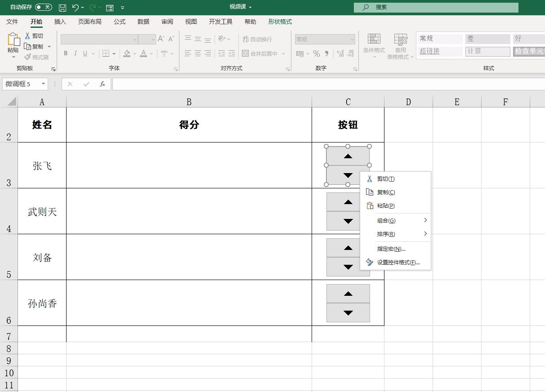Choose 指定宏 from the context menu
The height and width of the screenshot is (392, 545).
coord(390,249)
